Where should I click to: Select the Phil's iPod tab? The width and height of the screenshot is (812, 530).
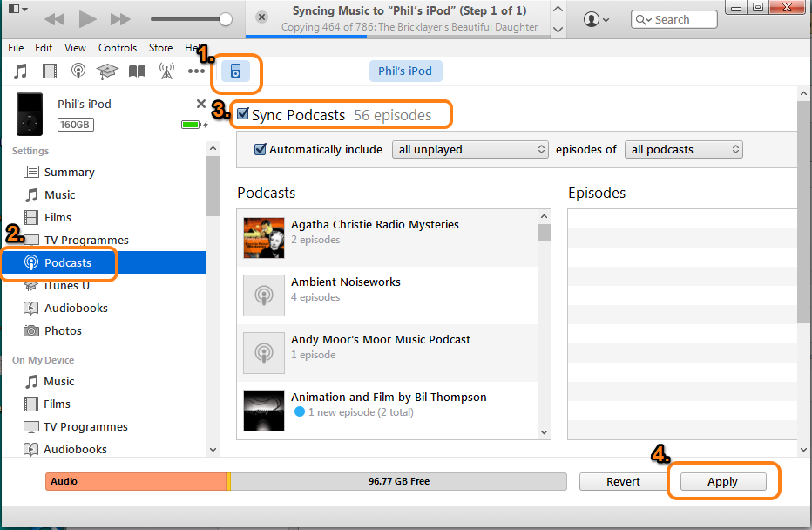[405, 71]
